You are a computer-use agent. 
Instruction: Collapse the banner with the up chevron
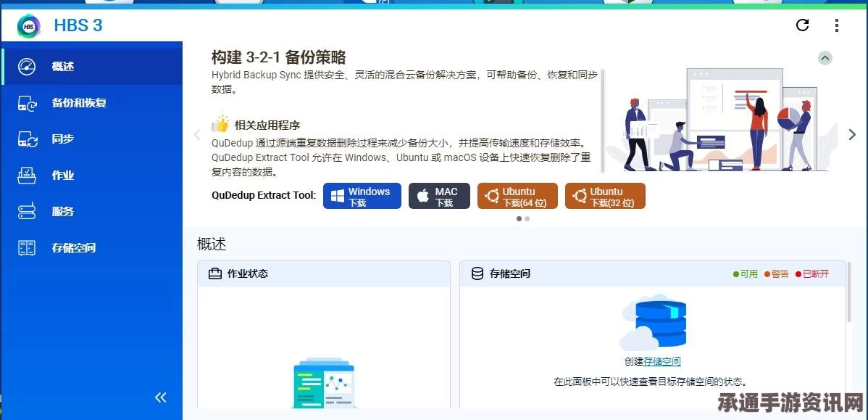(825, 58)
